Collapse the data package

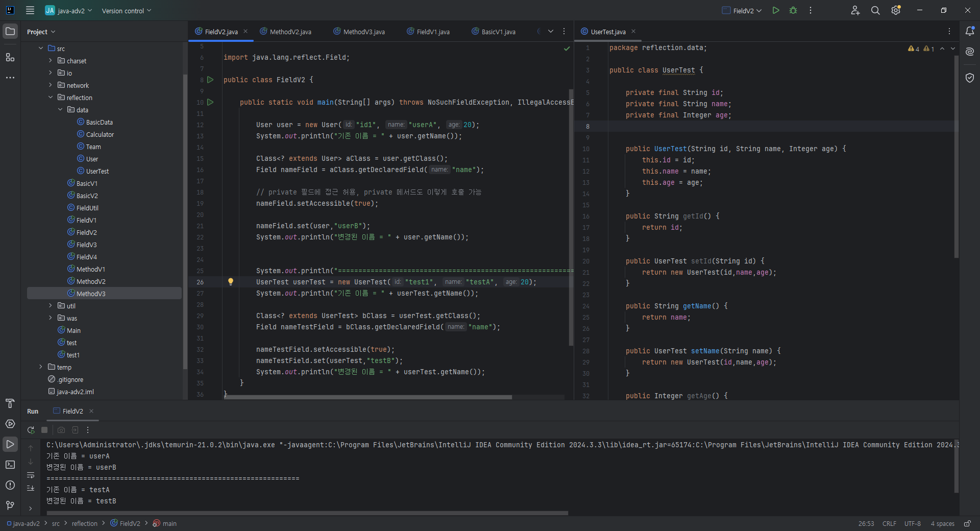click(x=60, y=109)
